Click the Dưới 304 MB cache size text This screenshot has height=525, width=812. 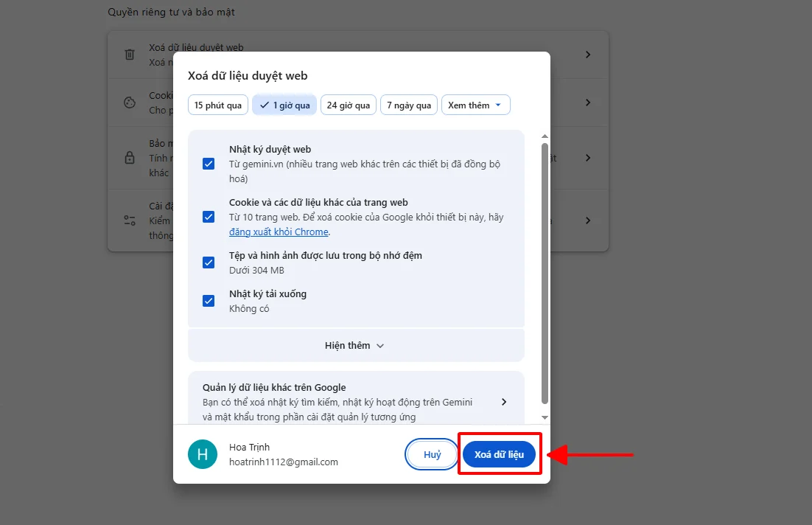(x=256, y=270)
